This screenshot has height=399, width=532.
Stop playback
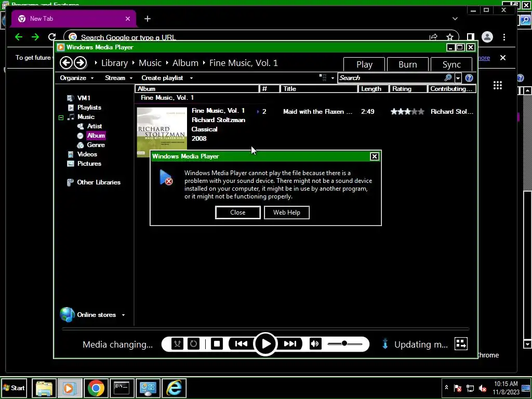pyautogui.click(x=217, y=344)
